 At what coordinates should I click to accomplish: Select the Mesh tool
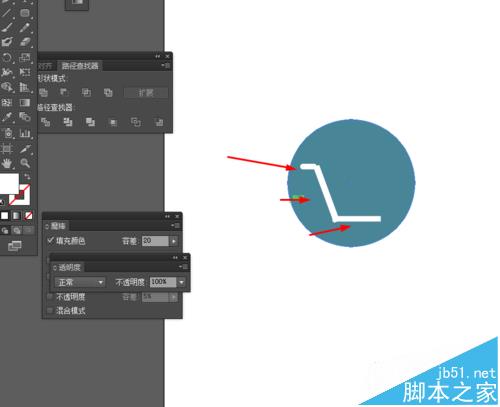point(7,102)
